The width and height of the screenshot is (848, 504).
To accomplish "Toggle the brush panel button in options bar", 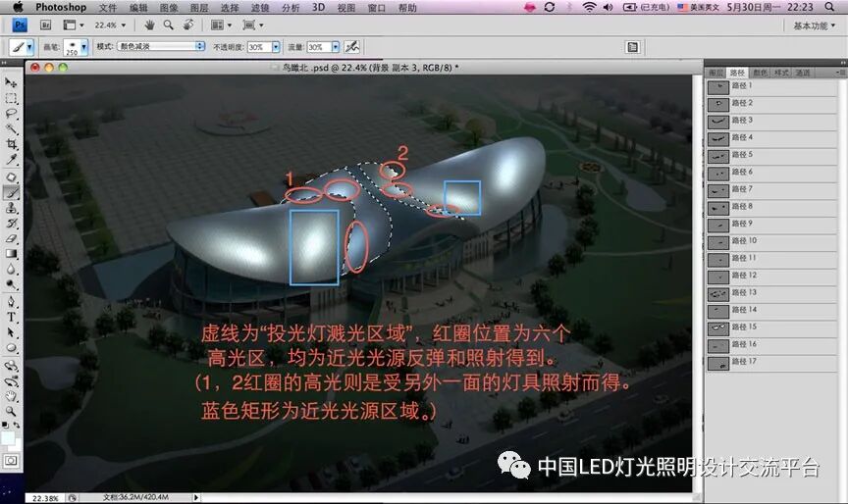I will click(632, 47).
